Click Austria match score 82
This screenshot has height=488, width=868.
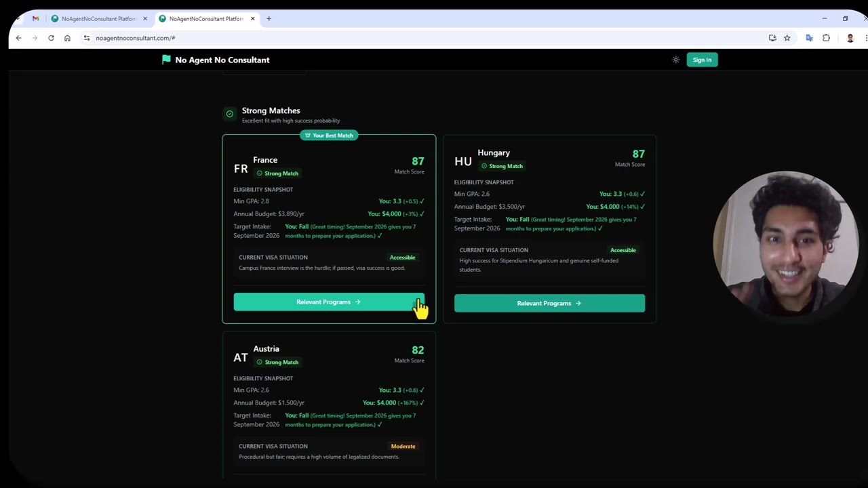pos(418,350)
